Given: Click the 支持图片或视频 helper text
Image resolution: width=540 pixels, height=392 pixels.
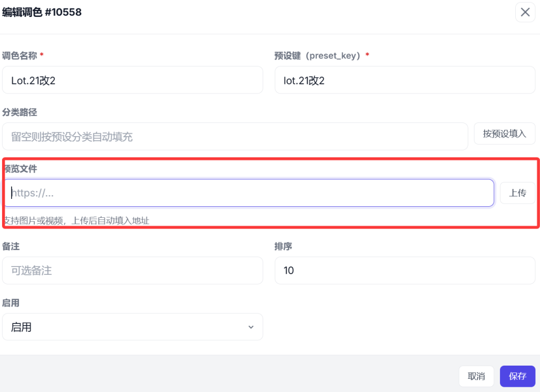Looking at the screenshot, I should click(x=76, y=221).
